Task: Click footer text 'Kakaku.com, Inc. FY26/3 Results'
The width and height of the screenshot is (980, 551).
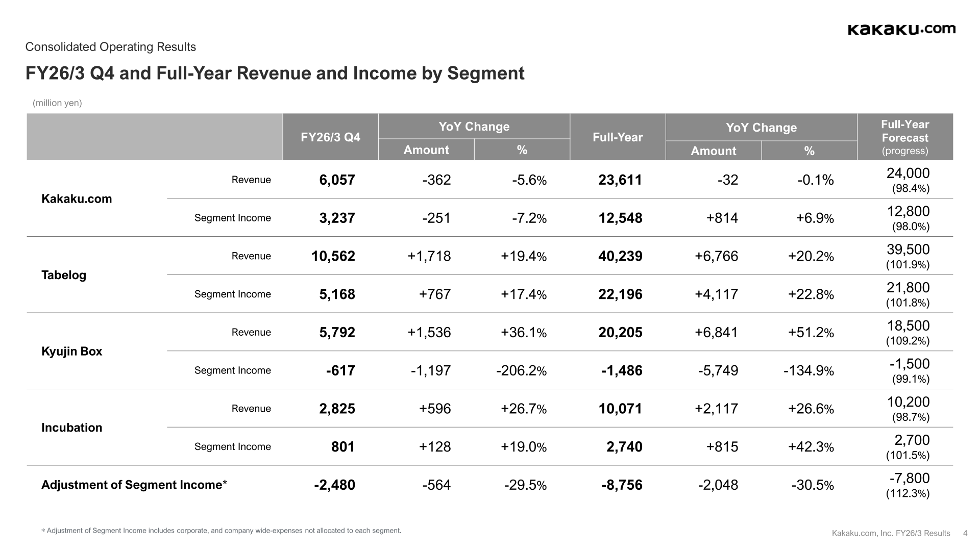Action: (x=891, y=533)
